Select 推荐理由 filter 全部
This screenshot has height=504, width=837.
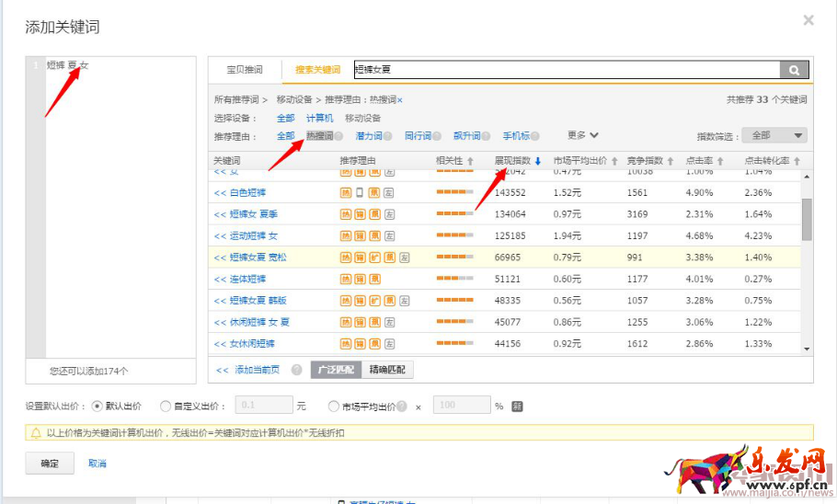tap(285, 136)
